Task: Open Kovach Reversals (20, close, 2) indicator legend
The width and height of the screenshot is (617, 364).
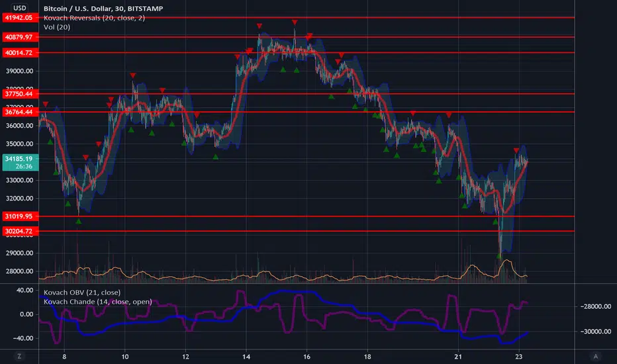Action: [94, 18]
